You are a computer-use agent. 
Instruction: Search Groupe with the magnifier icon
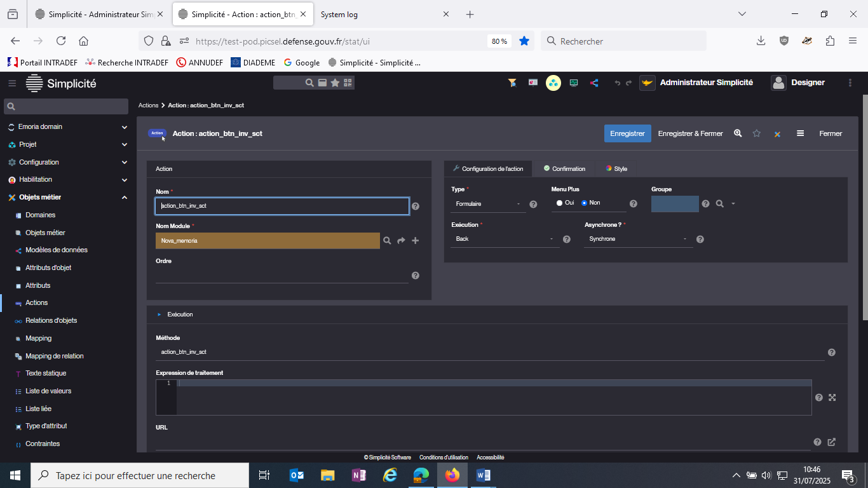point(720,204)
